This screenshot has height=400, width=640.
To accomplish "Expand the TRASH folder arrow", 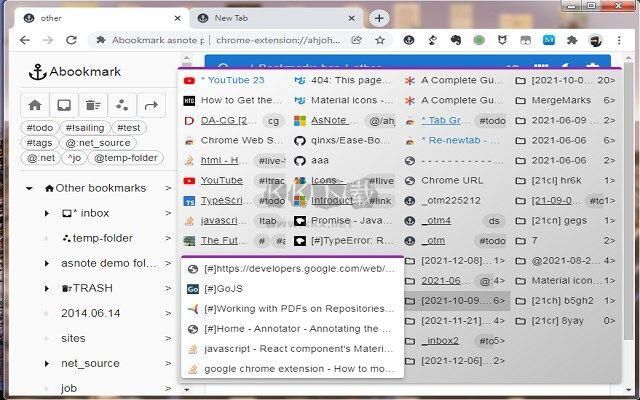I will point(47,288).
